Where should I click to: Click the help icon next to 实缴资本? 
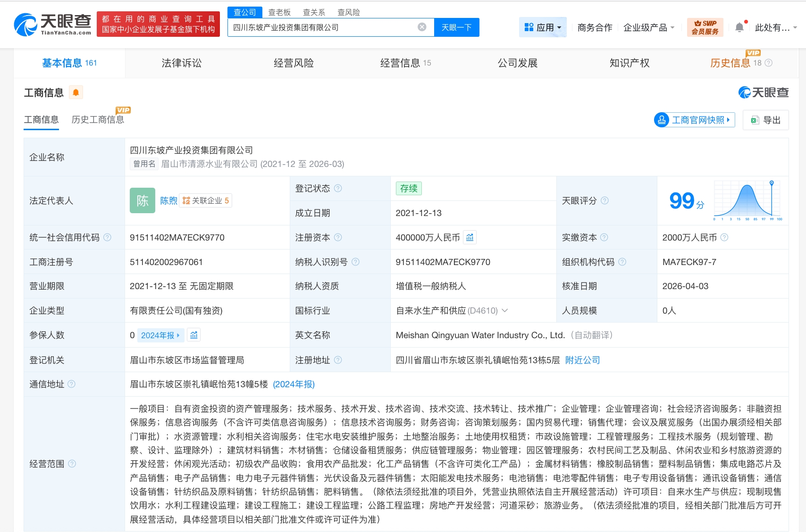[x=605, y=237]
